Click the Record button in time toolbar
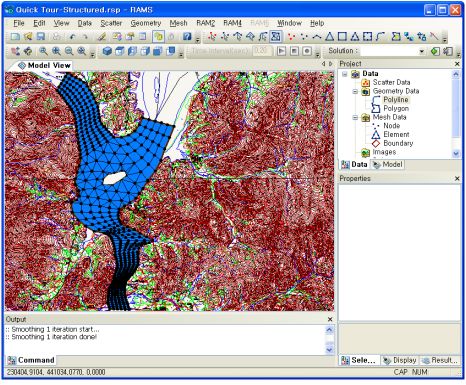 (x=307, y=51)
